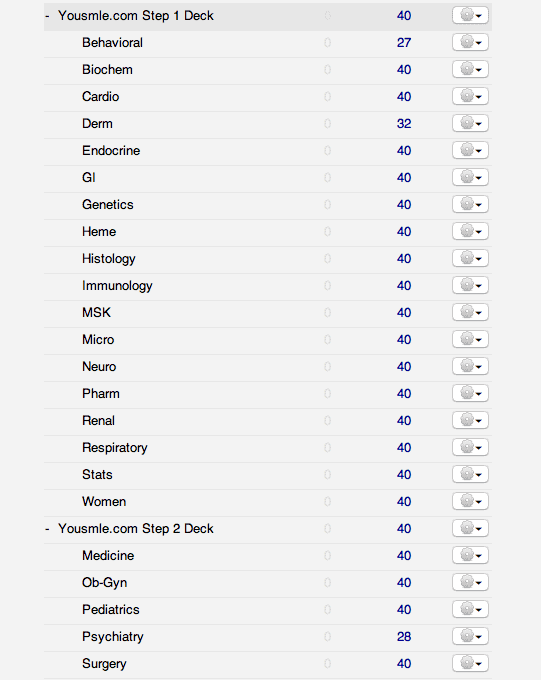Open gear options for Neuro deck
Screen dimensions: 541x680
(470, 366)
